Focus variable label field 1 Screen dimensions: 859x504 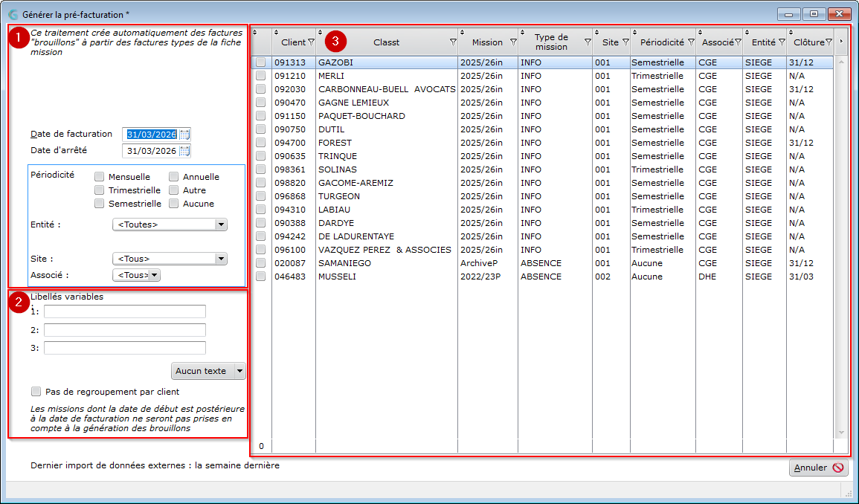(125, 311)
